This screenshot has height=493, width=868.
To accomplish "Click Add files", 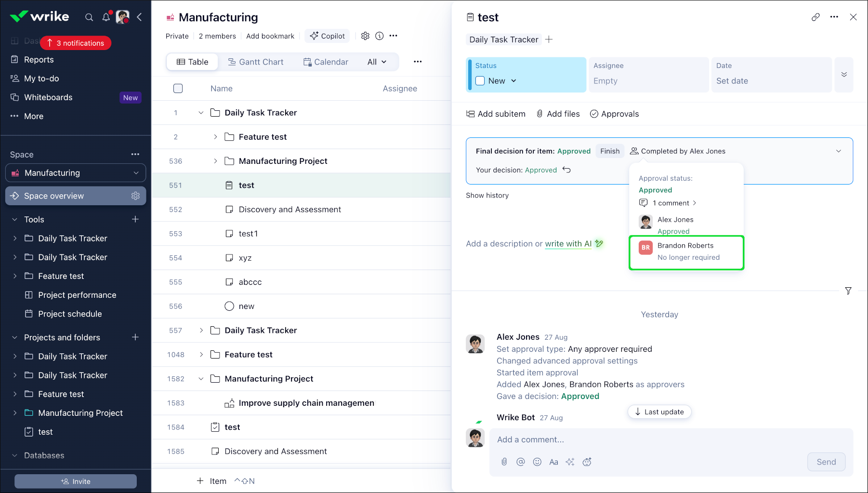I will 558,114.
